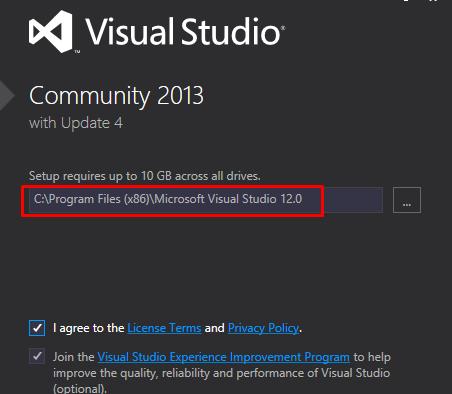Open Visual Studio Experience Improvement Program link
Screen dimensions: 452x394
(224, 357)
